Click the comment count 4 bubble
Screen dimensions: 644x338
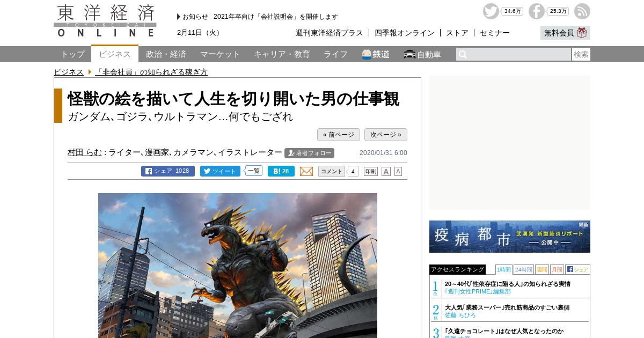[x=353, y=171]
